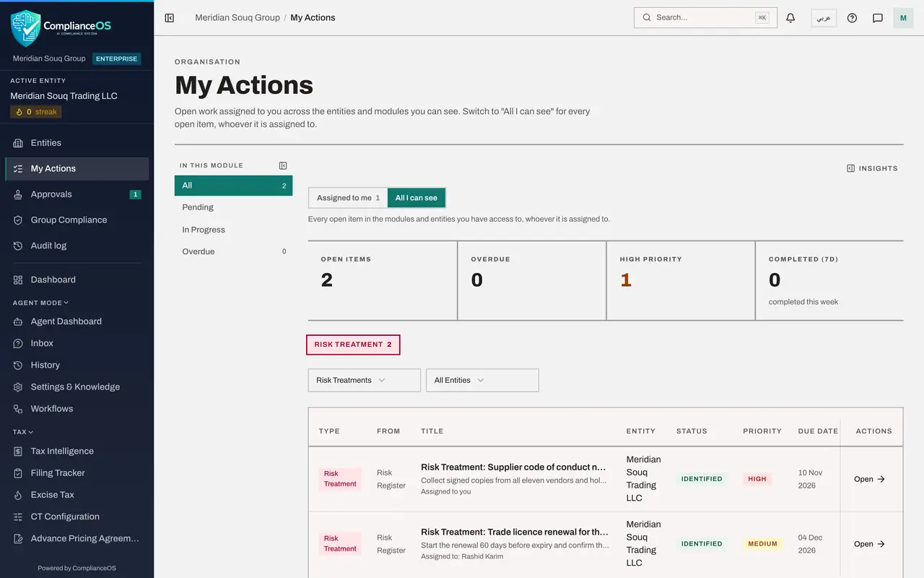Click the 0 streak badge
The image size is (924, 578).
(36, 112)
